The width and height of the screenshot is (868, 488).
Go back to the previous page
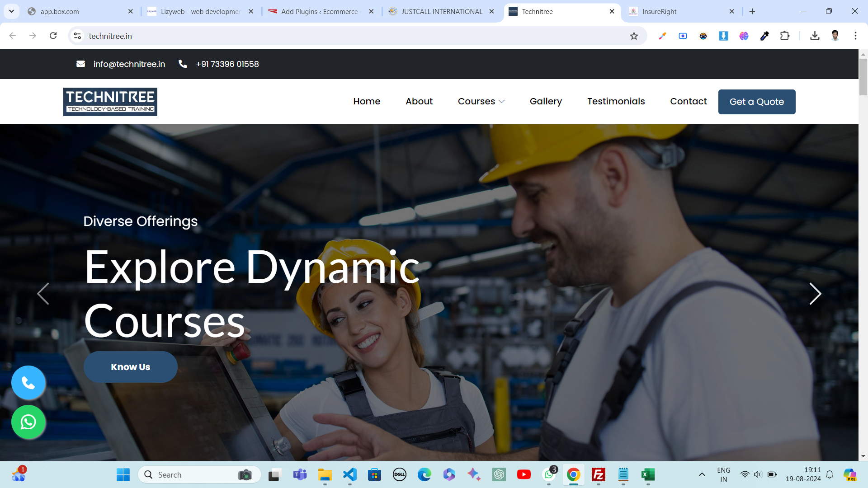click(x=13, y=36)
